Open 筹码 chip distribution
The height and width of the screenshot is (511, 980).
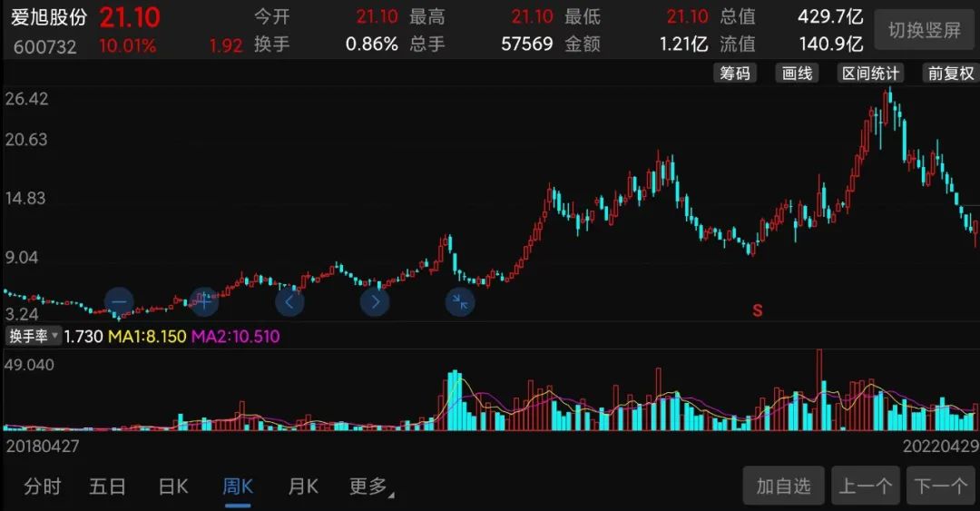click(735, 74)
